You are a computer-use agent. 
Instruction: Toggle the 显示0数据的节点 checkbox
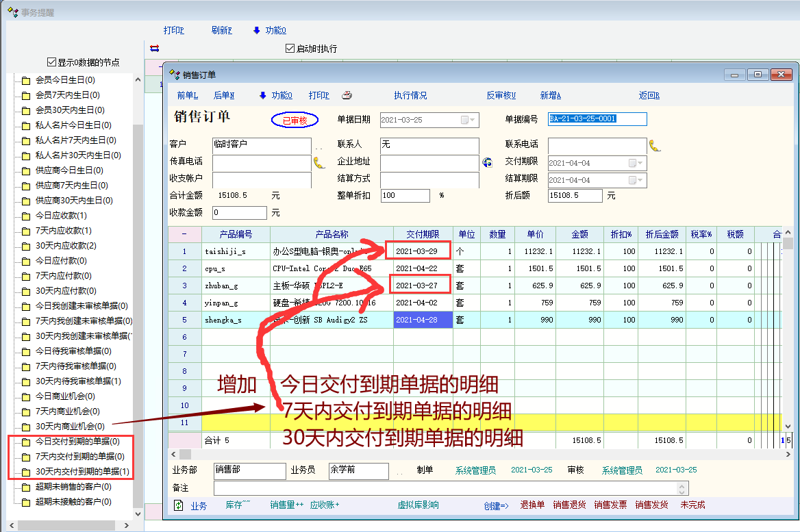(52, 62)
